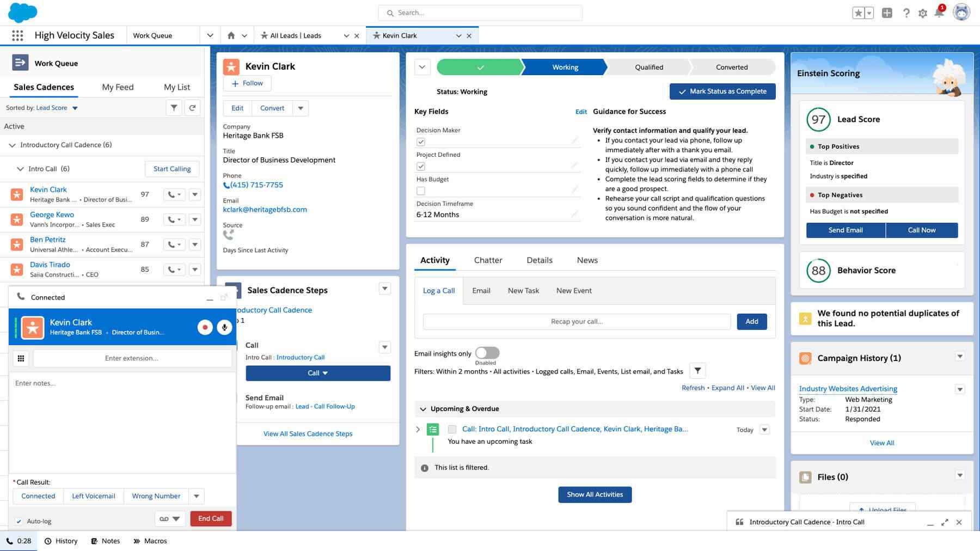Expand the path status chevron dropdown
Screen dimensions: 980x551
422,68
